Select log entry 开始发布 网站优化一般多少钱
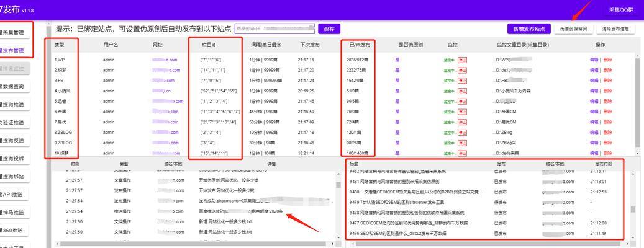Screen dimensions: 644x248 tap(226, 190)
